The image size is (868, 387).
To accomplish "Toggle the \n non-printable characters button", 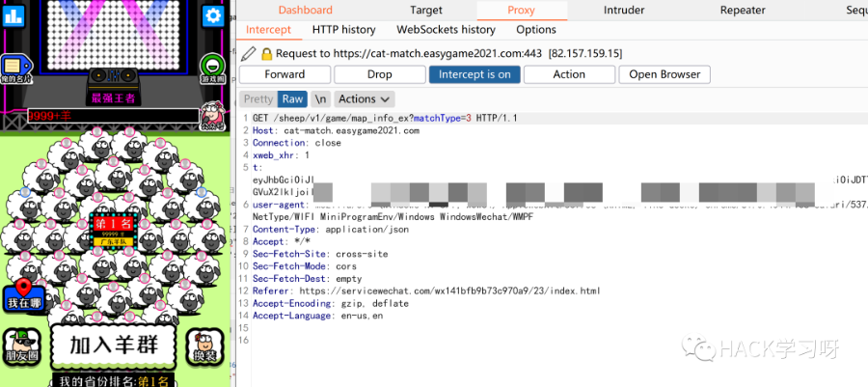I will coord(320,99).
